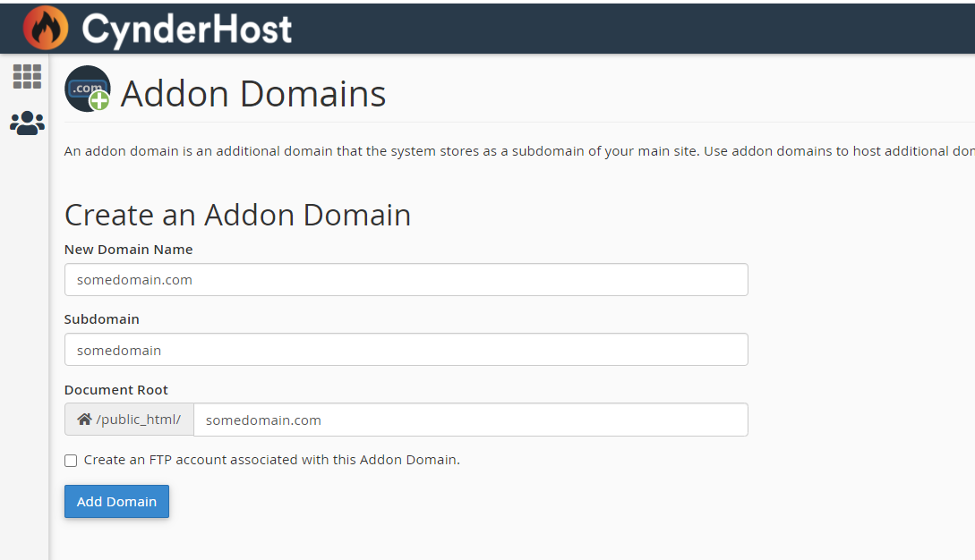Click the Add Domain button
Image resolution: width=975 pixels, height=560 pixels.
coord(116,501)
